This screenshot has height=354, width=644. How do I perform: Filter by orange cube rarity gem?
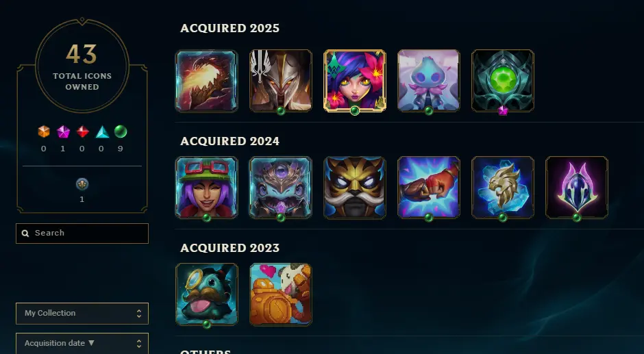(x=44, y=131)
